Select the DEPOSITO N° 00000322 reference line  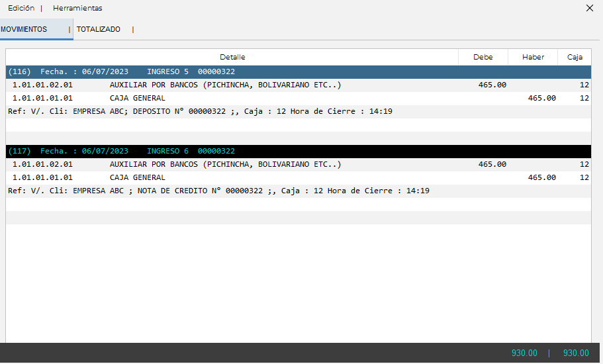[299, 111]
